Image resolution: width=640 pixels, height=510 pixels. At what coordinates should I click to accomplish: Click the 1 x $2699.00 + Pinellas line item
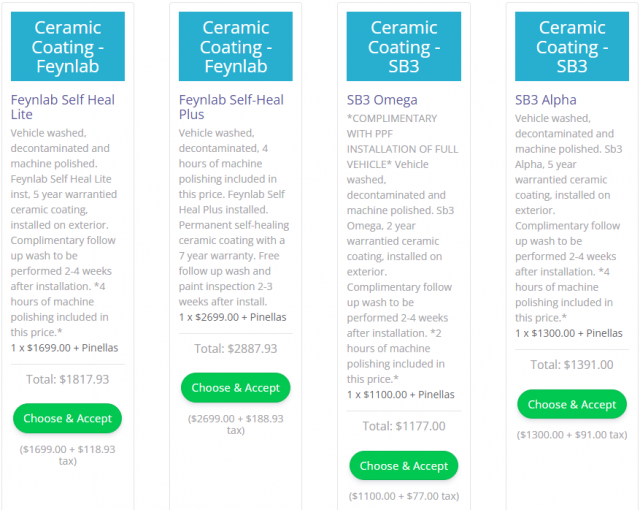coord(233,317)
